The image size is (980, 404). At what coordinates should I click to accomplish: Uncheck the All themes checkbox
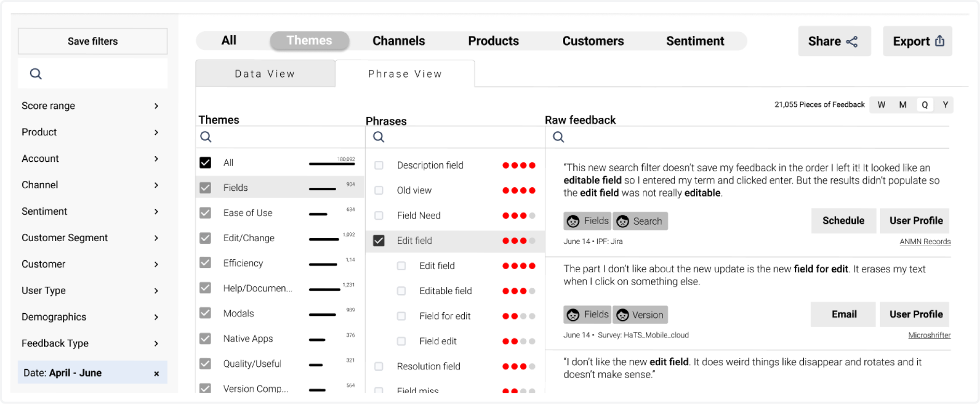point(205,163)
